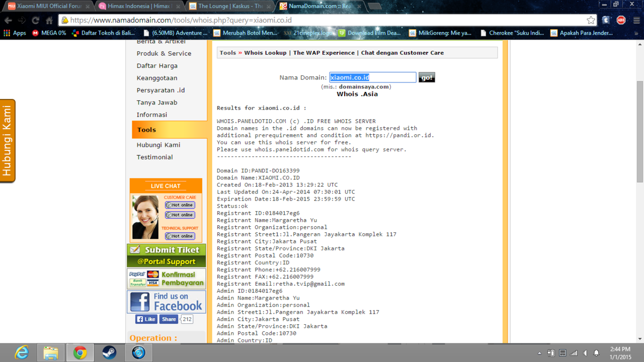Click the Konfirmasi Pembayaran banner
644x362 pixels.
click(167, 279)
